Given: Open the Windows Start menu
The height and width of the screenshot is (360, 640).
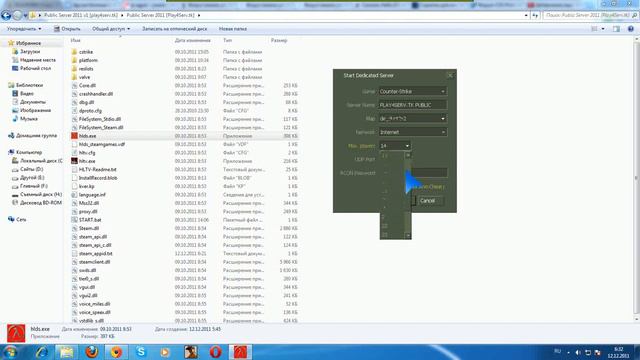Looking at the screenshot, I should pyautogui.click(x=11, y=352).
